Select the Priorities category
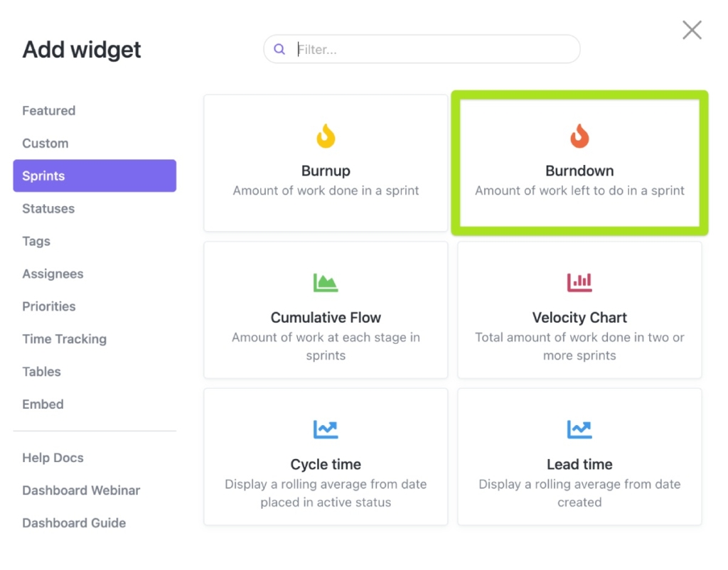This screenshot has height=570, width=728. point(48,307)
